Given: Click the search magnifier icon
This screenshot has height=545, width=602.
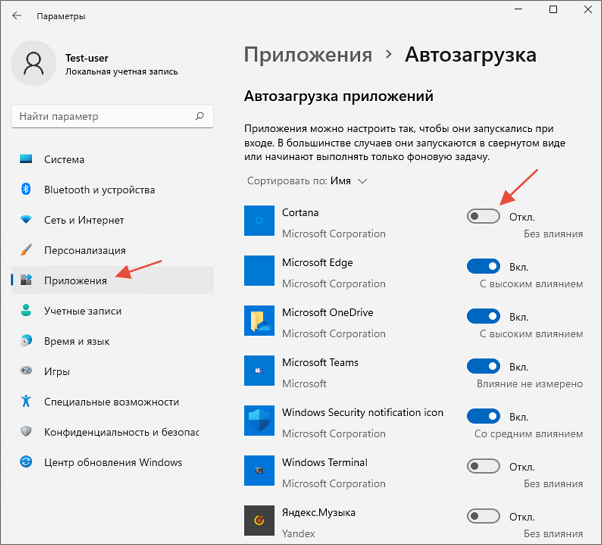Looking at the screenshot, I should [199, 116].
